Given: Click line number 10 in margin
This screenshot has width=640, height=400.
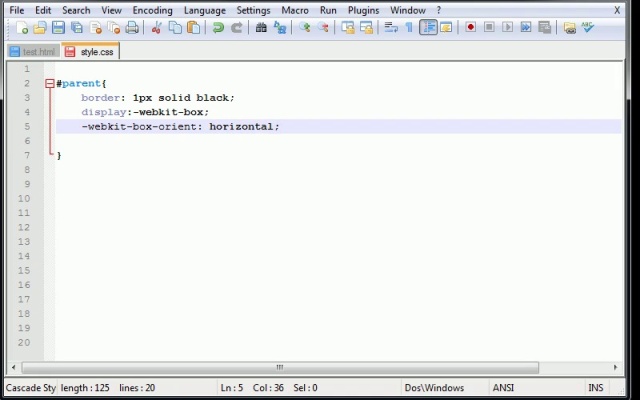Looking at the screenshot, I should pos(24,199).
